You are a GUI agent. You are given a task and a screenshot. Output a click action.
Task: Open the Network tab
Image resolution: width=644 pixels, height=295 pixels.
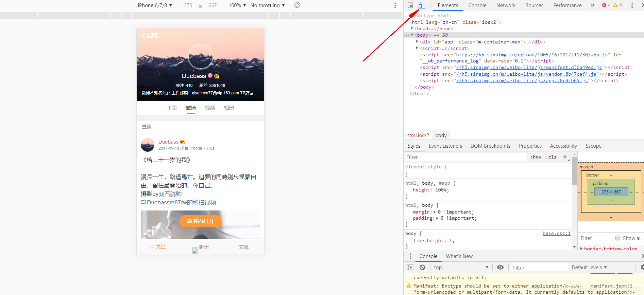(x=506, y=5)
